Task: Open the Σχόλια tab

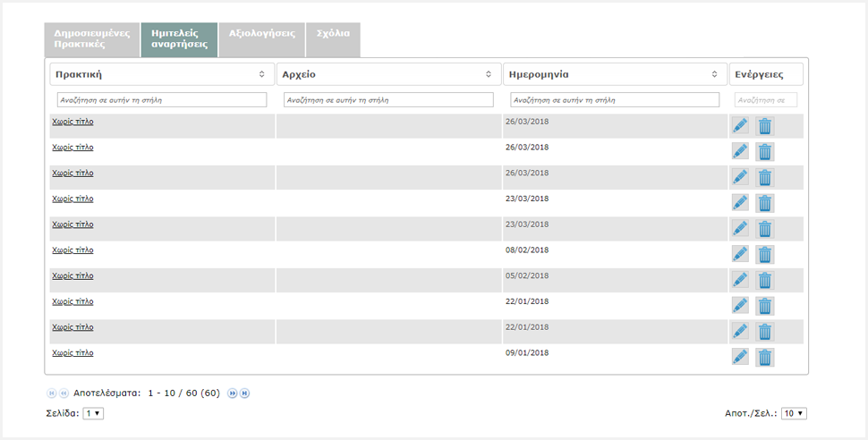Action: coord(333,33)
